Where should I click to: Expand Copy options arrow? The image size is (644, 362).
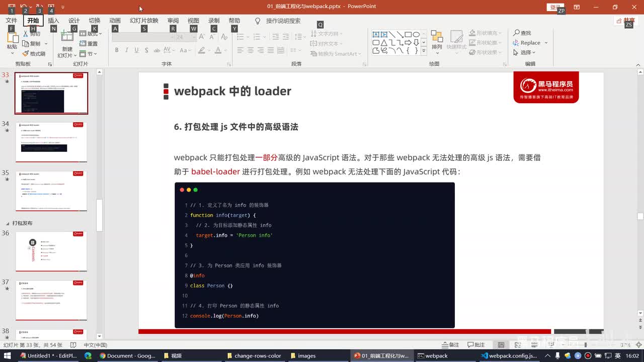point(45,44)
